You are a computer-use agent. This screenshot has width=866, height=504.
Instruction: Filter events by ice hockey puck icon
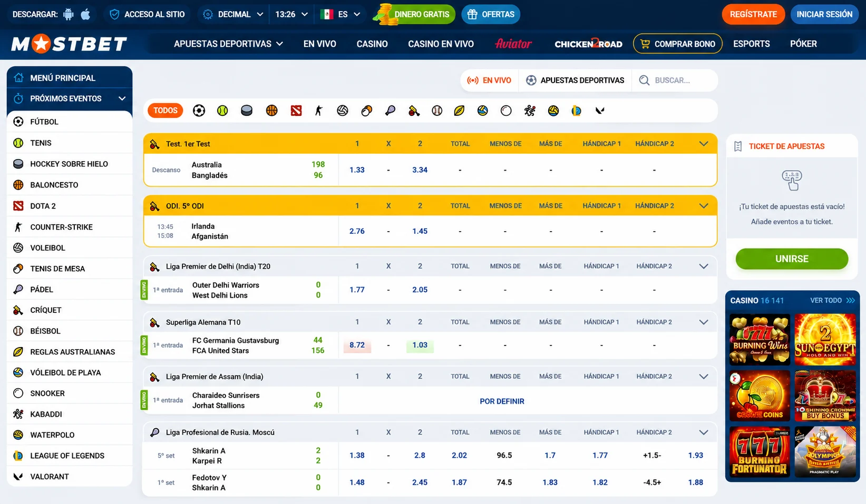[247, 111]
